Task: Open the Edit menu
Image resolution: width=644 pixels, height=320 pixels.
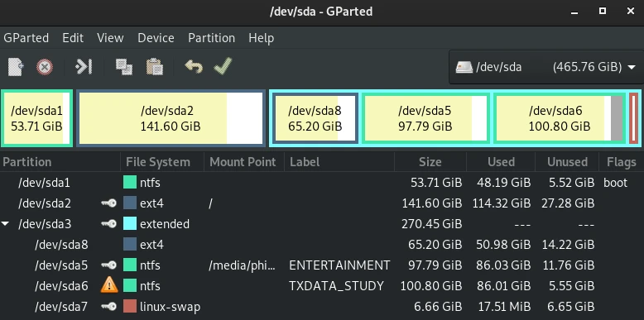Action: point(73,38)
